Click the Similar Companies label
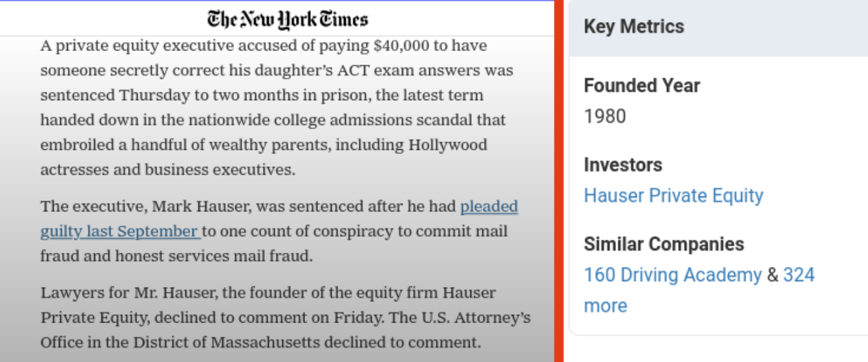The height and width of the screenshot is (362, 868). 664,244
